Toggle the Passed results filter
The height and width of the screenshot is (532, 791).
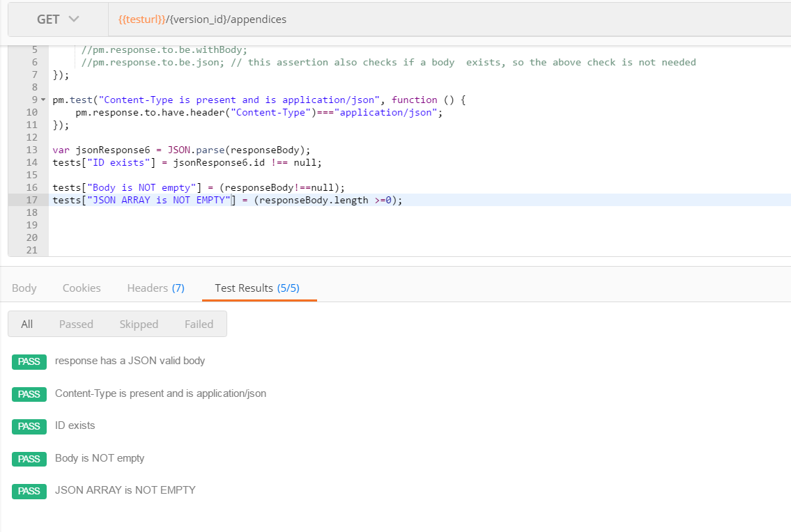76,323
